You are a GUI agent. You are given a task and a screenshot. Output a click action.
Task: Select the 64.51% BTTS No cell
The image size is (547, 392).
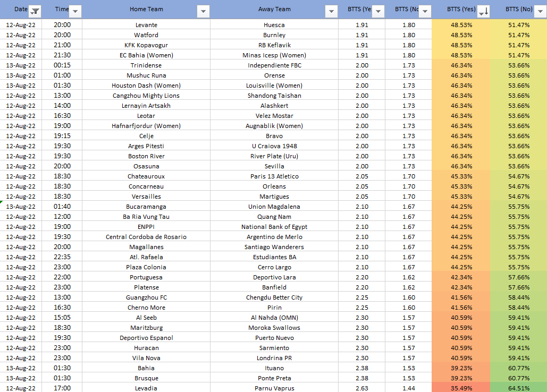point(519,388)
